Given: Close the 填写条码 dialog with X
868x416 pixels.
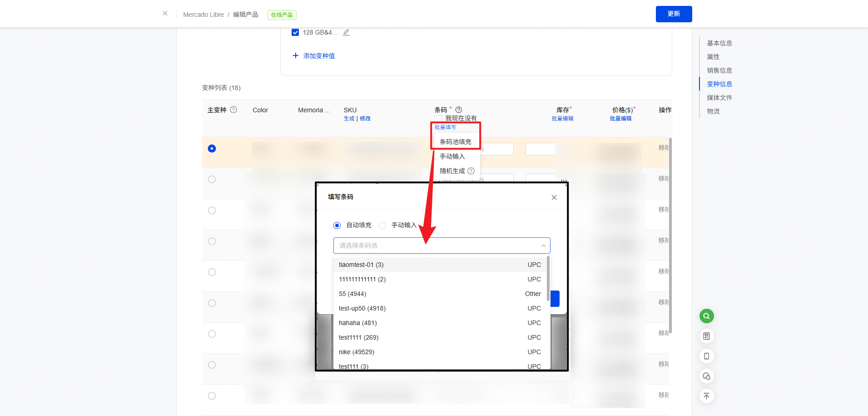Looking at the screenshot, I should (554, 197).
